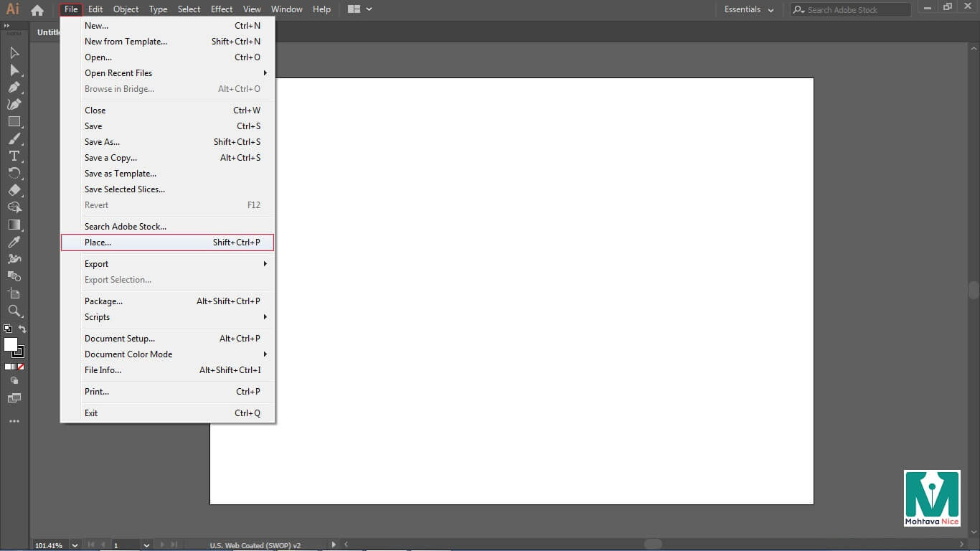Select the Artboard tool
Image resolution: width=980 pixels, height=551 pixels.
coord(14,293)
